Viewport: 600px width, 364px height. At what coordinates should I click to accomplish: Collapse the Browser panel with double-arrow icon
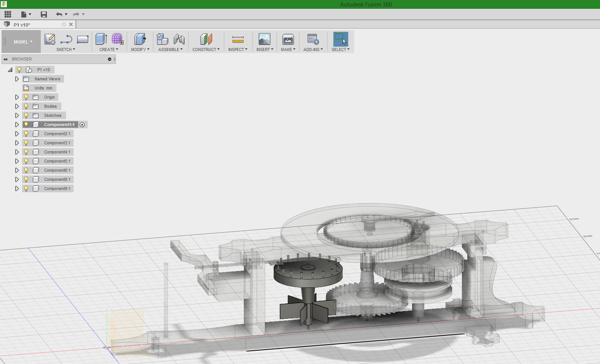(5, 59)
